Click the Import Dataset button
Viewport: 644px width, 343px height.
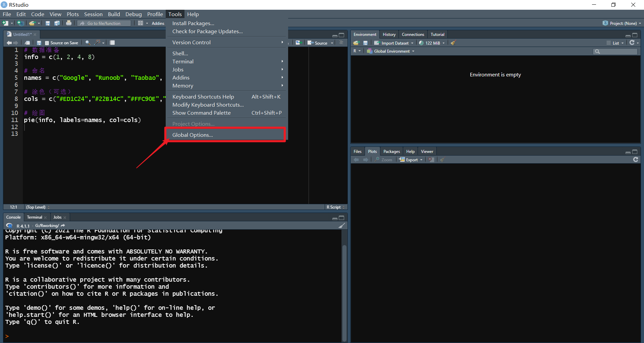pos(394,43)
